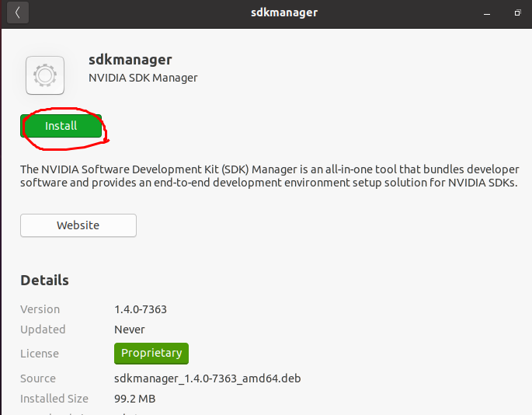Click the NVIDIA SDK description paragraph

point(269,176)
